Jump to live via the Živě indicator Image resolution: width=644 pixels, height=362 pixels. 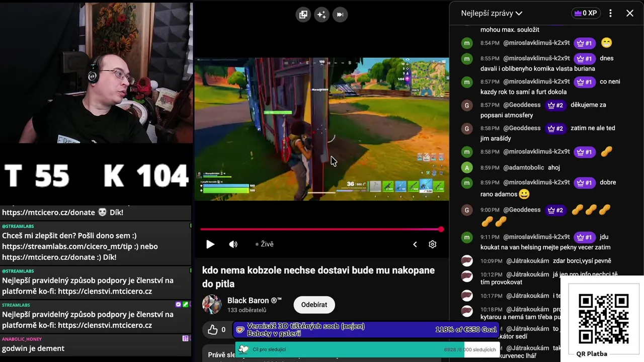pyautogui.click(x=265, y=244)
